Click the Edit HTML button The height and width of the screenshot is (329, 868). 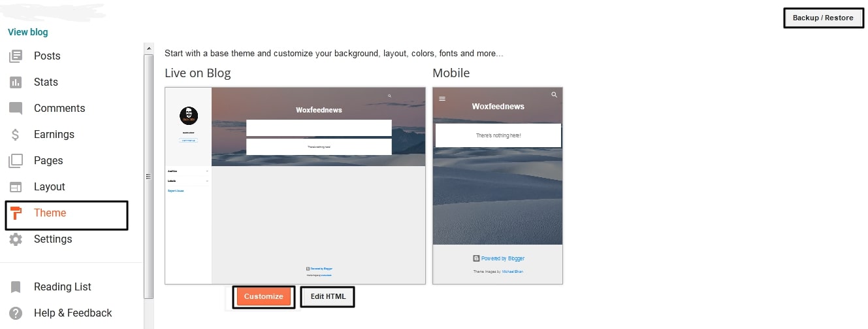(x=328, y=296)
